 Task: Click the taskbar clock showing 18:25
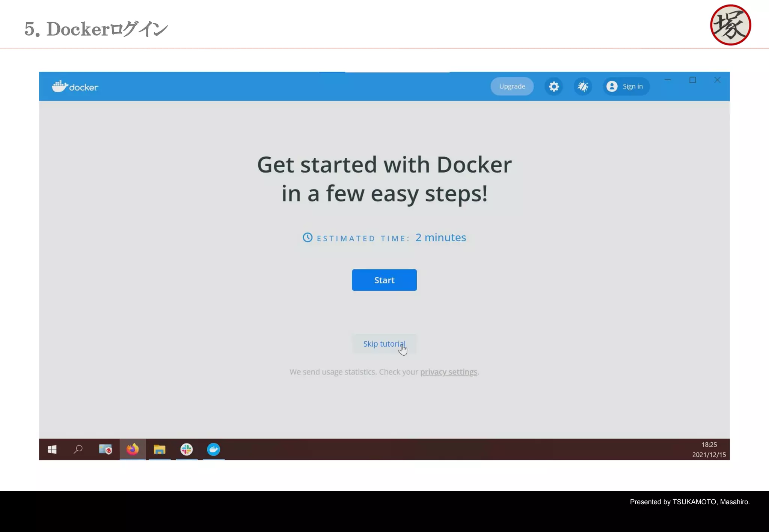tap(709, 445)
